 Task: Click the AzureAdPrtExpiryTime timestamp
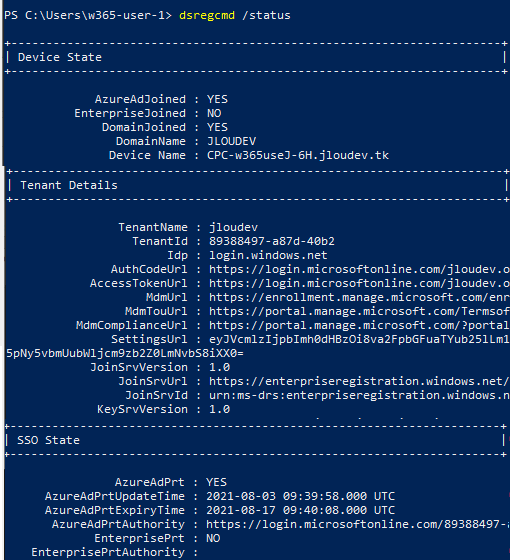coord(300,510)
